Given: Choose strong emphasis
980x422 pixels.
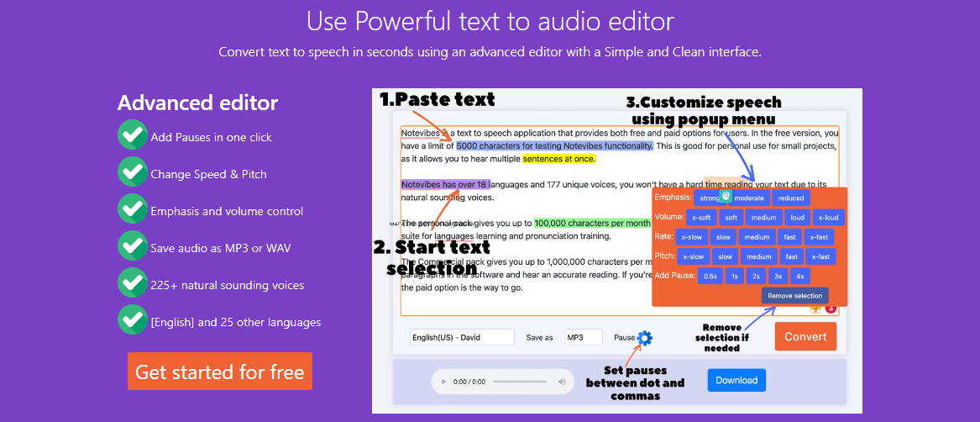Looking at the screenshot, I should 710,198.
